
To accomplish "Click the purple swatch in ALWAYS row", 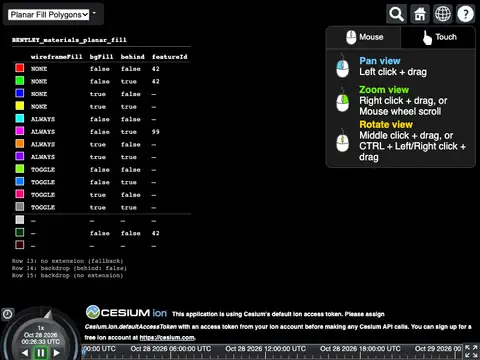I will click(x=20, y=156).
